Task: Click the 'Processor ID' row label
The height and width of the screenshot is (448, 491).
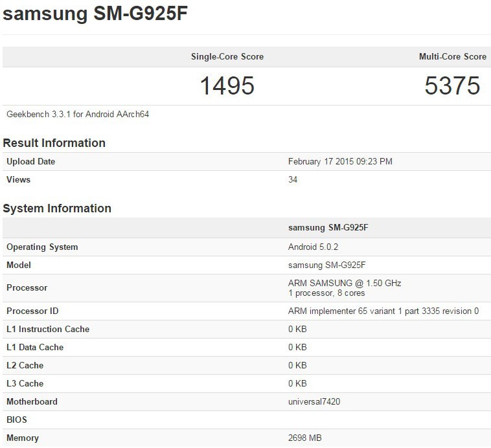Action: click(x=32, y=311)
